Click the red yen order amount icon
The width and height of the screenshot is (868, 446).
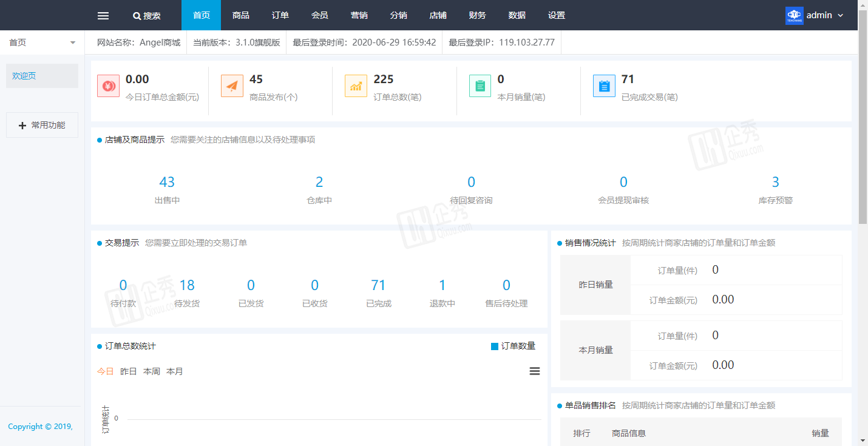(108, 86)
